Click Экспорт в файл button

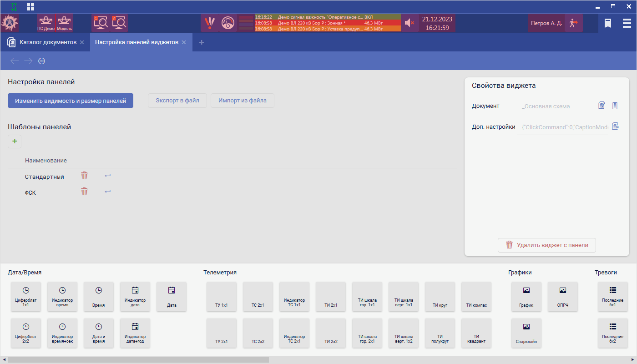177,101
